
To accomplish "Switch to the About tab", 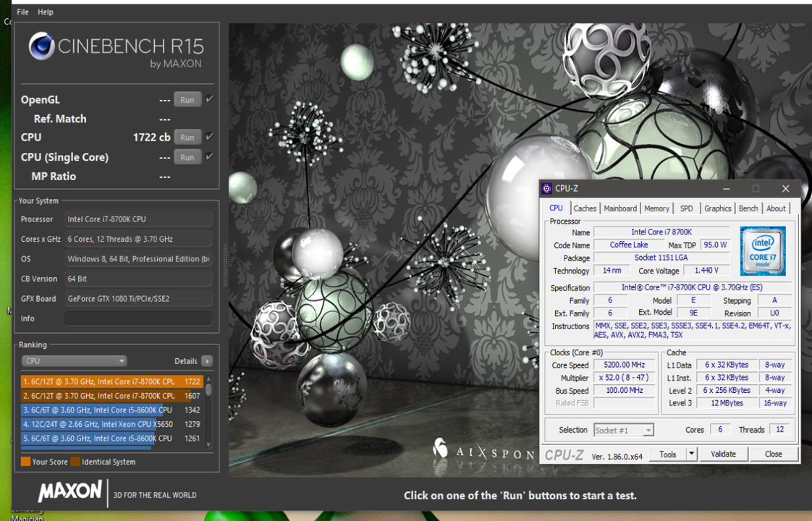I will (x=776, y=208).
